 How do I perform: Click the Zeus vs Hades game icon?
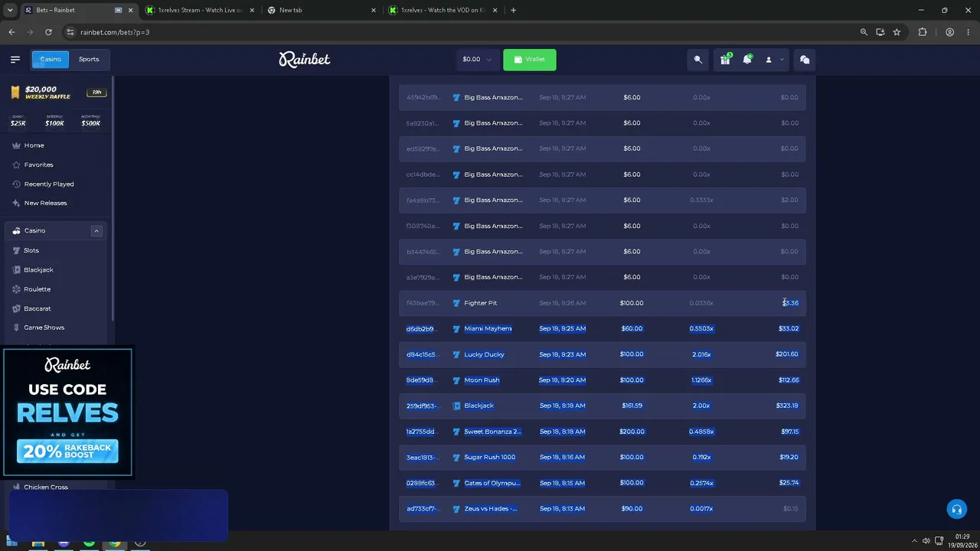click(x=456, y=509)
